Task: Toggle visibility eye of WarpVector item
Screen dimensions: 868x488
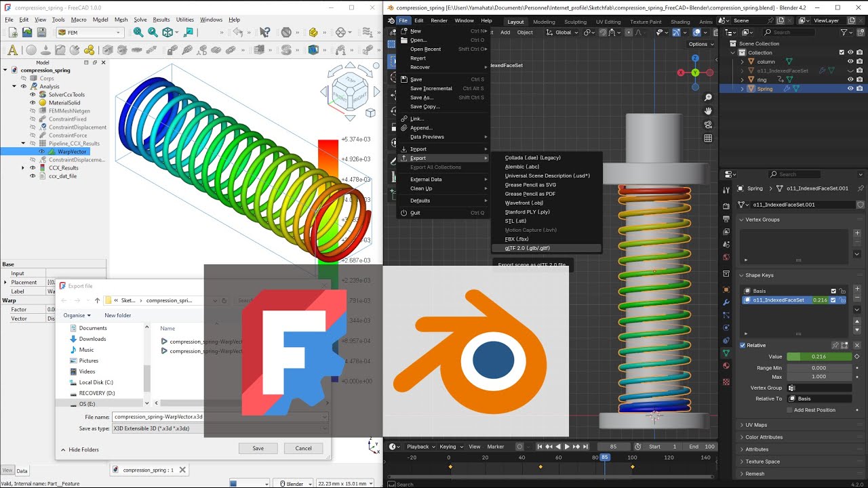Action: pos(41,152)
